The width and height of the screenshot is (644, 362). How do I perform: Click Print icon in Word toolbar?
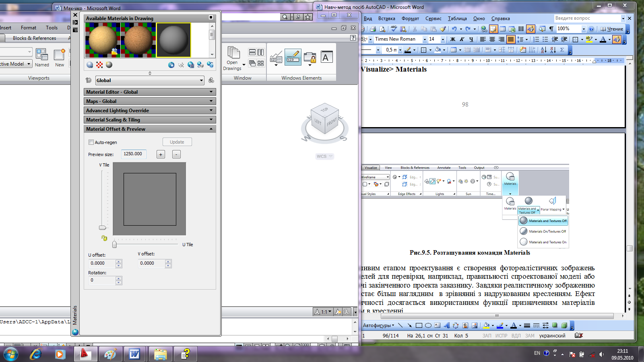tap(373, 29)
